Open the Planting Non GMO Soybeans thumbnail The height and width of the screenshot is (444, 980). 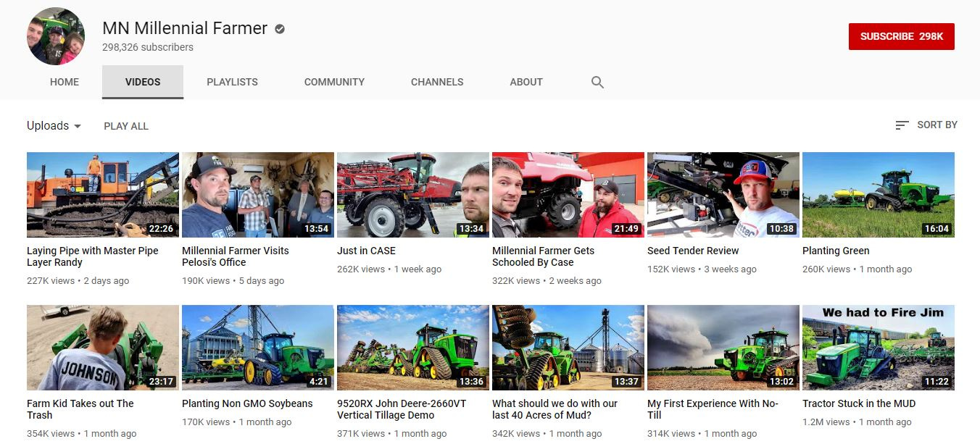[x=258, y=348]
